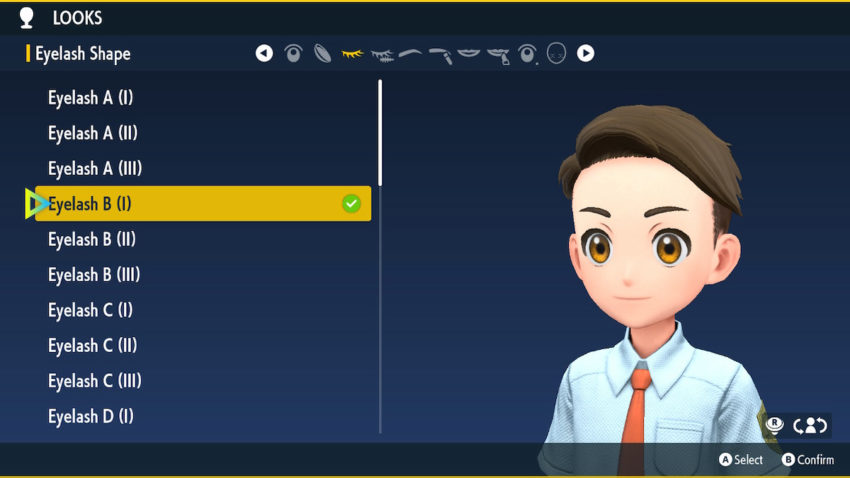Open the eye with mole category icon
This screenshot has width=850, height=478.
coord(527,54)
